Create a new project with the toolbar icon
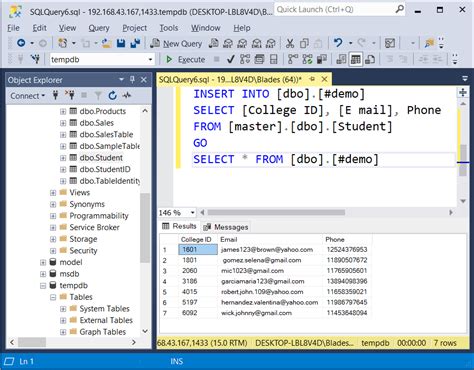 tap(62, 43)
